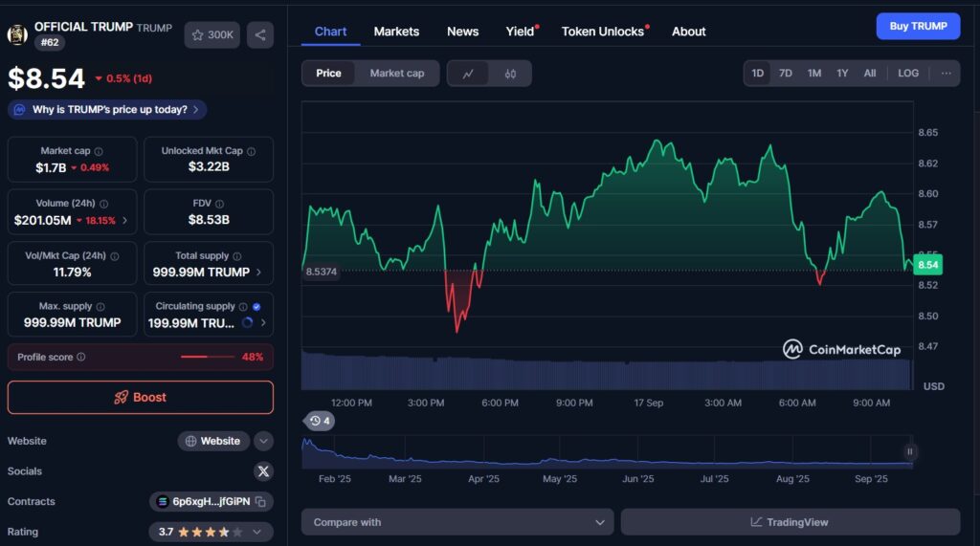Open the X (Twitter) social link
980x546 pixels.
263,471
